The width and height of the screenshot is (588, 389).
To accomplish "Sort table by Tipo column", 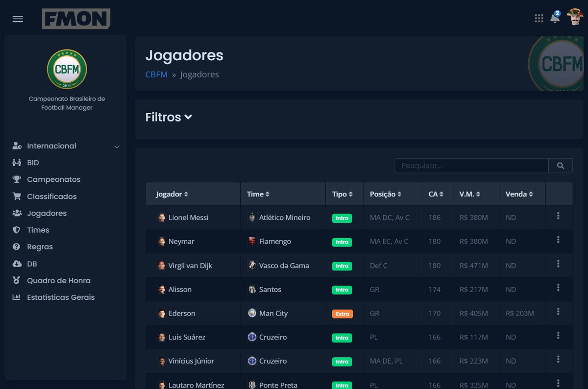I will click(x=342, y=194).
